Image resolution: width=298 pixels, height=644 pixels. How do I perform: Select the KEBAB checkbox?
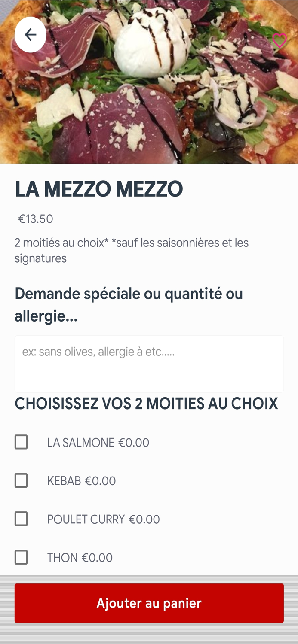pyautogui.click(x=21, y=480)
